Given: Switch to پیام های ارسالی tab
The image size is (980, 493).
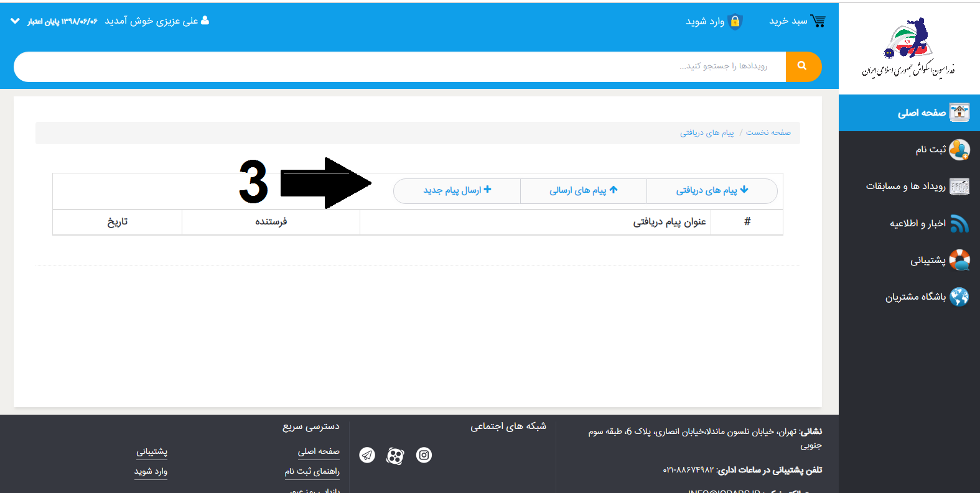Looking at the screenshot, I should point(583,191).
